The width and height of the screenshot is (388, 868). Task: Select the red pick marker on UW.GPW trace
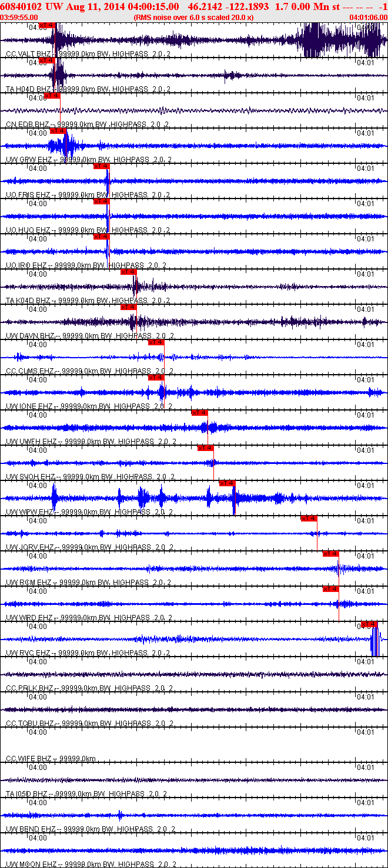point(58,131)
